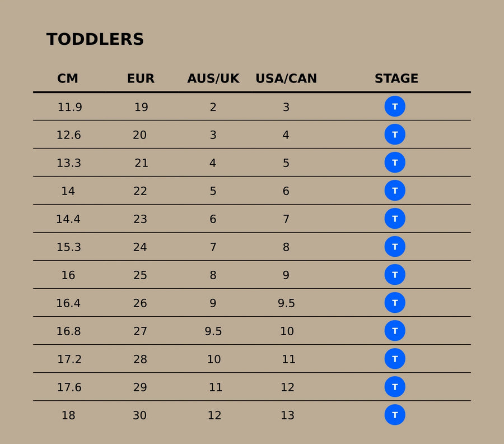Click the T stage badge for EUR 27
Viewport: 504px width, 444px height.
pyautogui.click(x=395, y=331)
